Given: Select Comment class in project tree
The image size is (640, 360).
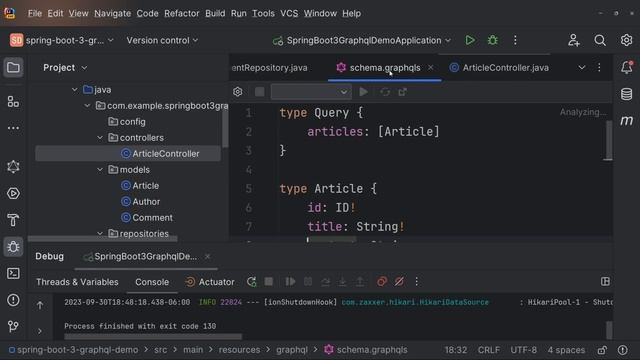Looking at the screenshot, I should coord(147,218).
